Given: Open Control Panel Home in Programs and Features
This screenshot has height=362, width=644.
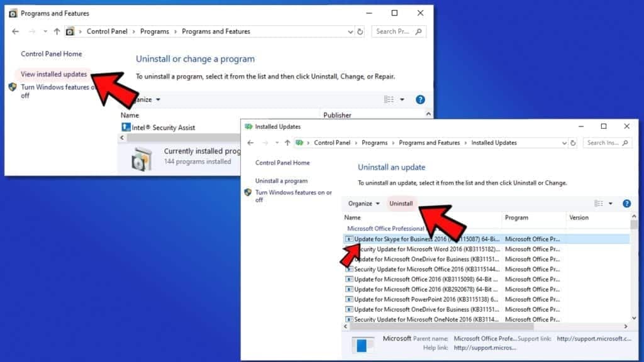Looking at the screenshot, I should point(52,54).
